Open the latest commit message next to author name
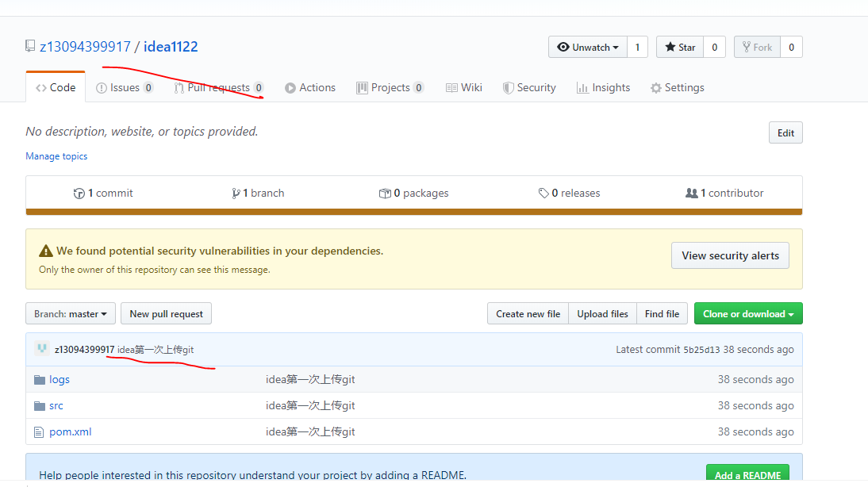 [x=156, y=350]
